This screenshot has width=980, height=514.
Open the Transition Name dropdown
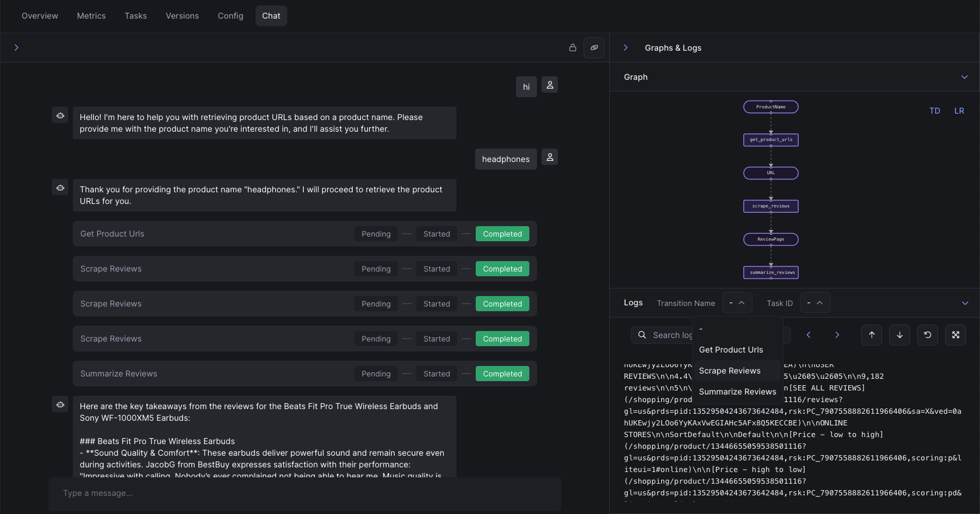pyautogui.click(x=737, y=303)
